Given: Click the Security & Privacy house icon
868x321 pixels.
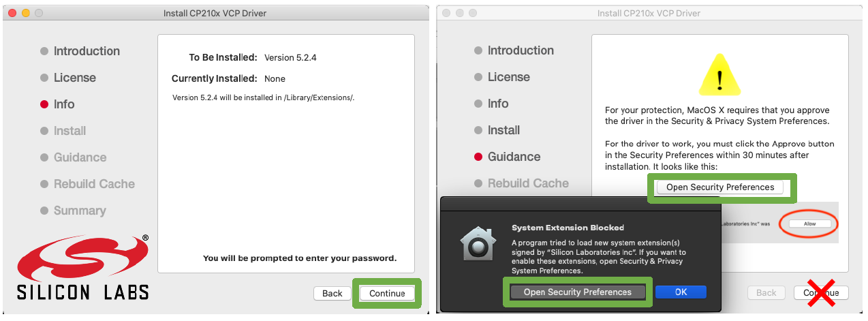Looking at the screenshot, I should coord(478,242).
